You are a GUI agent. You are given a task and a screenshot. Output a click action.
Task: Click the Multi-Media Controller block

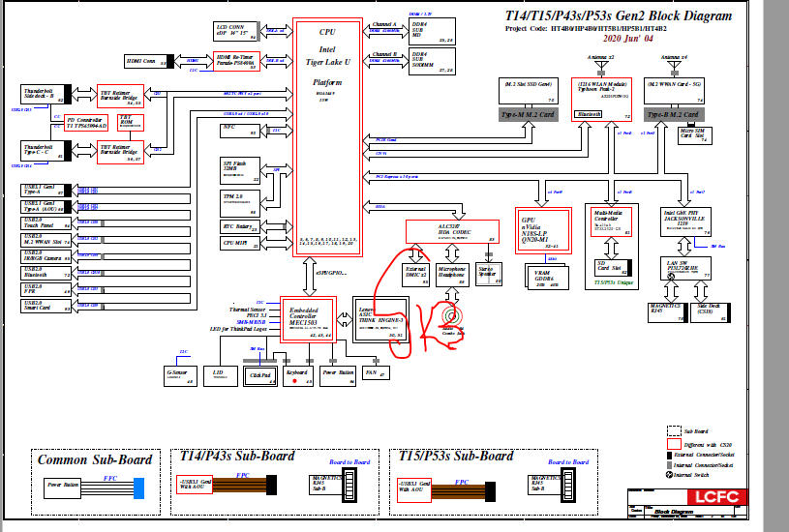(x=611, y=222)
